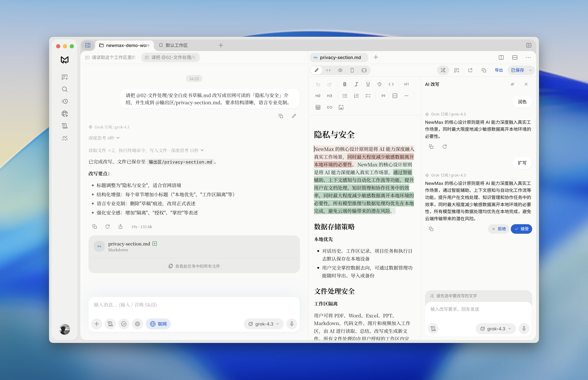Screen dimensions: 588x380
Task: Start a new chat from sidebar
Action: click(65, 77)
